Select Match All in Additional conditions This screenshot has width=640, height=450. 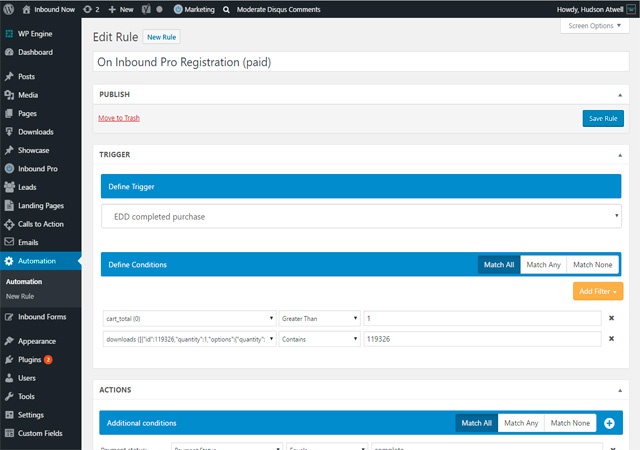point(476,423)
